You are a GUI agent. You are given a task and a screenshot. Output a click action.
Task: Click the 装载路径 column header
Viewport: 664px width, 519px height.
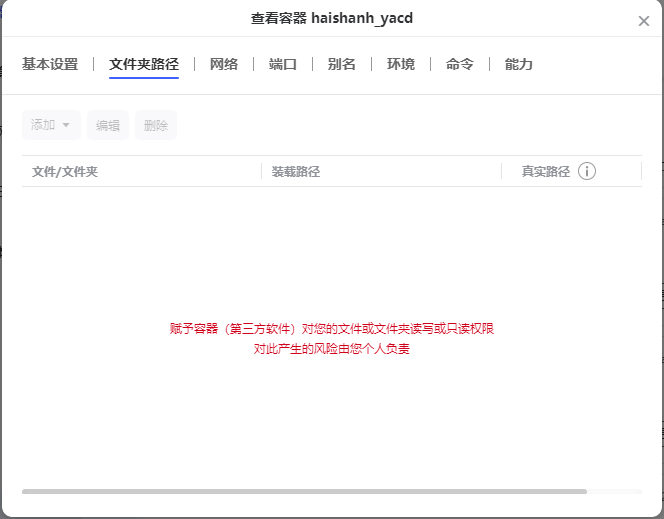tap(296, 171)
